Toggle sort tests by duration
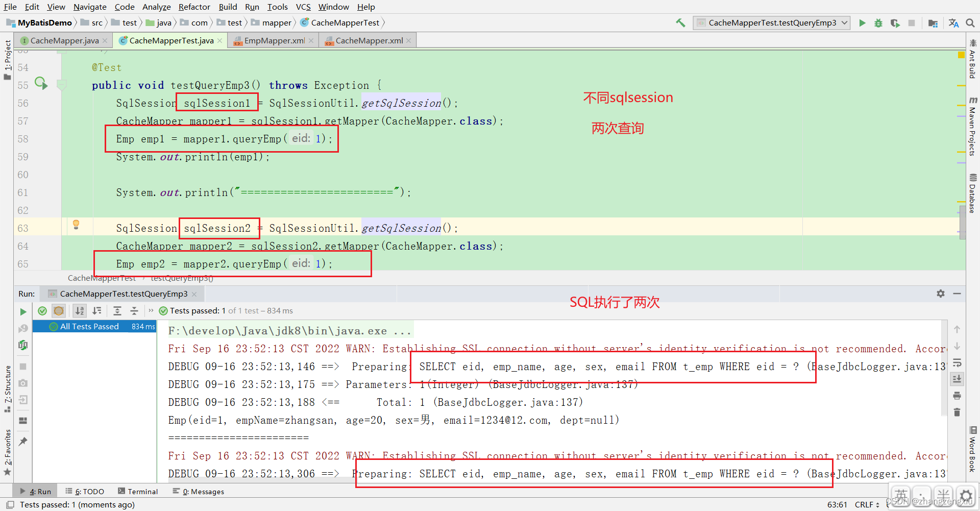 pyautogui.click(x=97, y=310)
